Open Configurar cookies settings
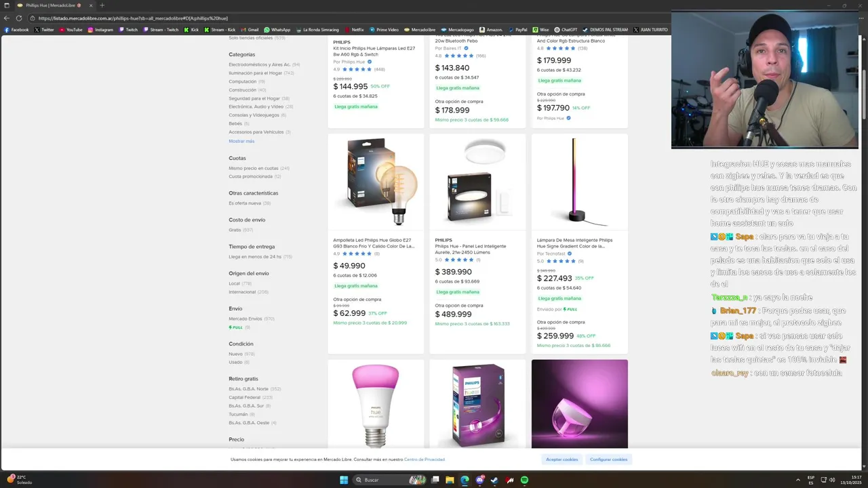Viewport: 868px width, 488px height. click(608, 460)
